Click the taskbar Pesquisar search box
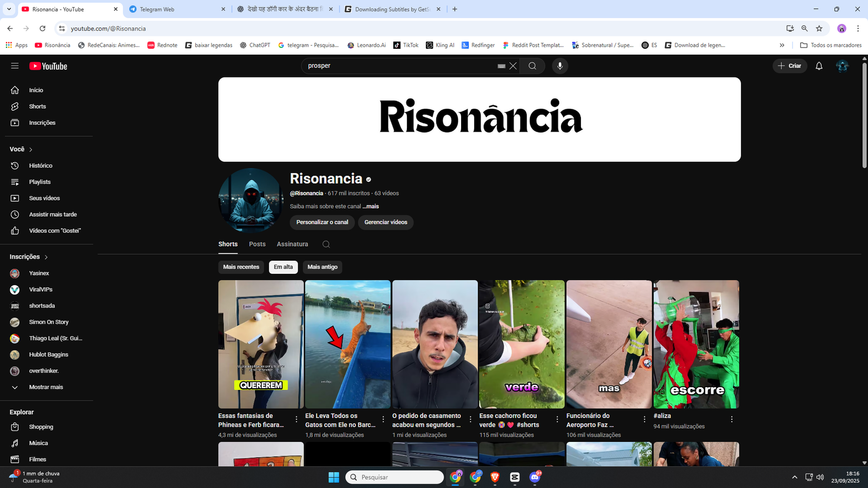Screen dimensions: 868x488 point(394,477)
